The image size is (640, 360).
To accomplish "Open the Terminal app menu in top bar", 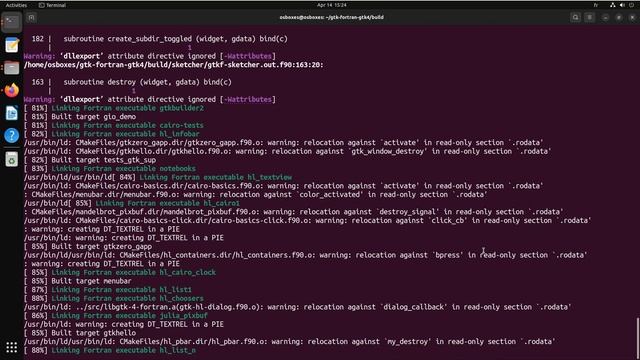I will 52,5.
